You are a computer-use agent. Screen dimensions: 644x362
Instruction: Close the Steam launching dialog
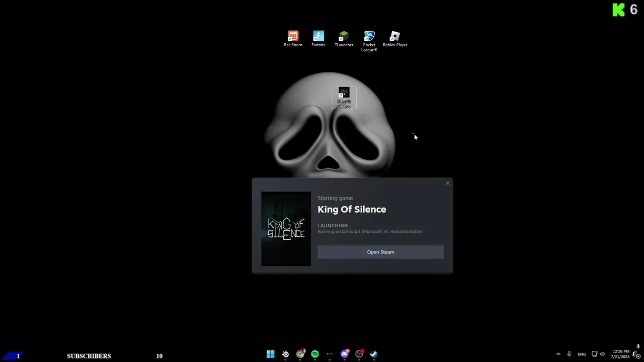click(448, 183)
